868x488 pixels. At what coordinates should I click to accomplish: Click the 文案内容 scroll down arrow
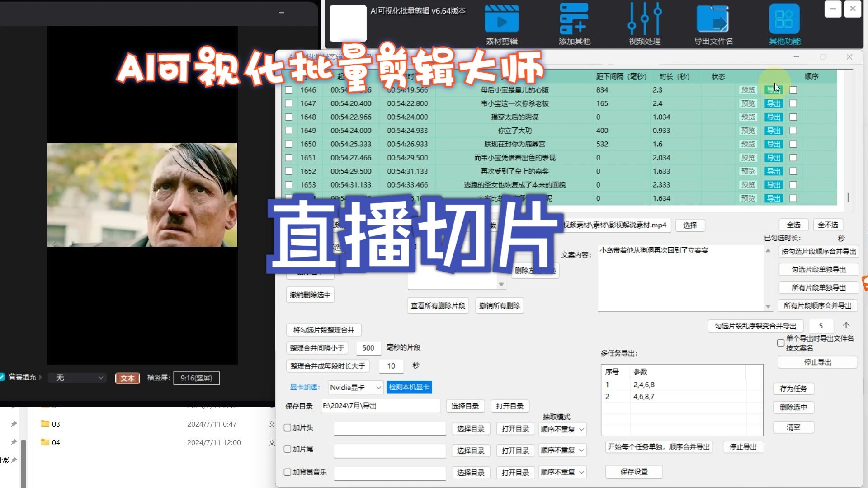pyautogui.click(x=768, y=306)
